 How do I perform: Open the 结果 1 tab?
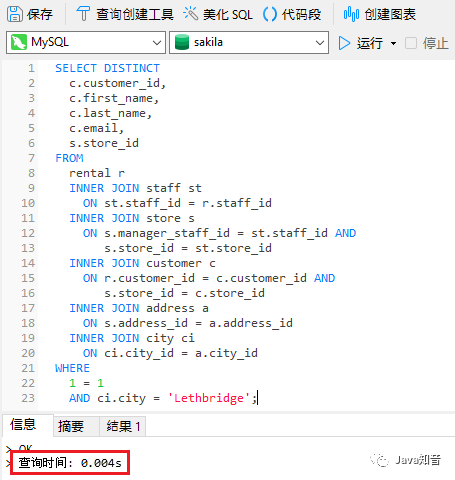tap(122, 426)
